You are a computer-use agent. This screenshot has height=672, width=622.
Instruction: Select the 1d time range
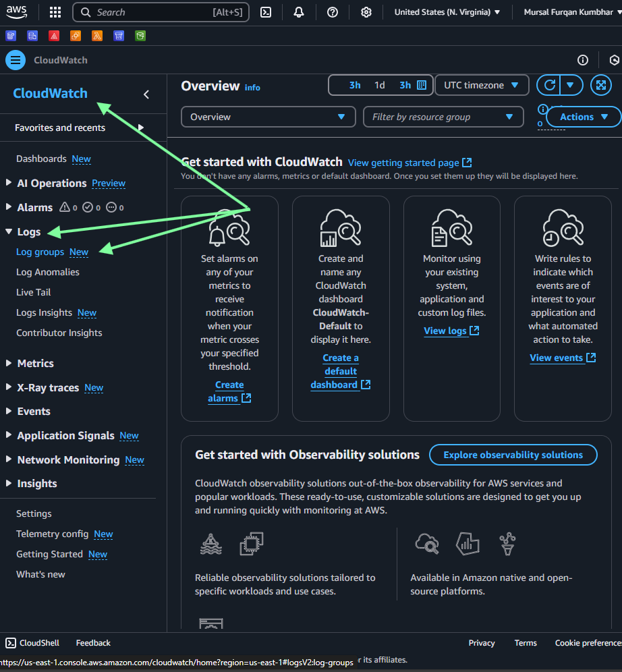380,85
